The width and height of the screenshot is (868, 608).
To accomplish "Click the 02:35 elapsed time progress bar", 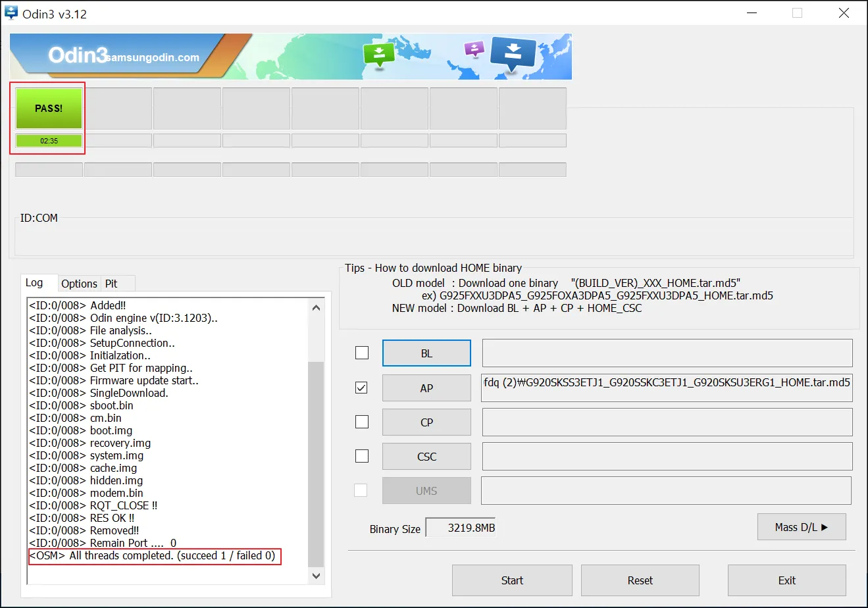I will [49, 141].
